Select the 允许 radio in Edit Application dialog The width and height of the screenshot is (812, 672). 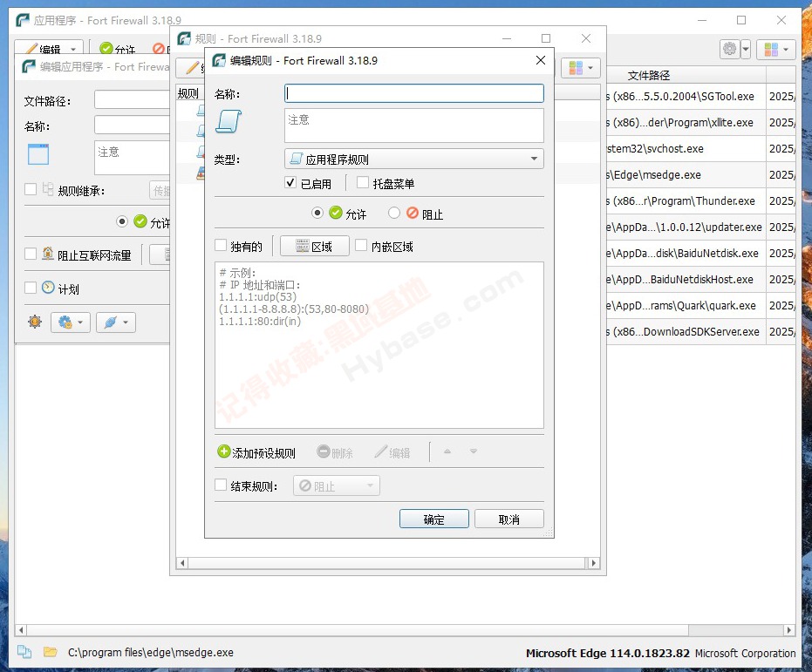tap(122, 221)
